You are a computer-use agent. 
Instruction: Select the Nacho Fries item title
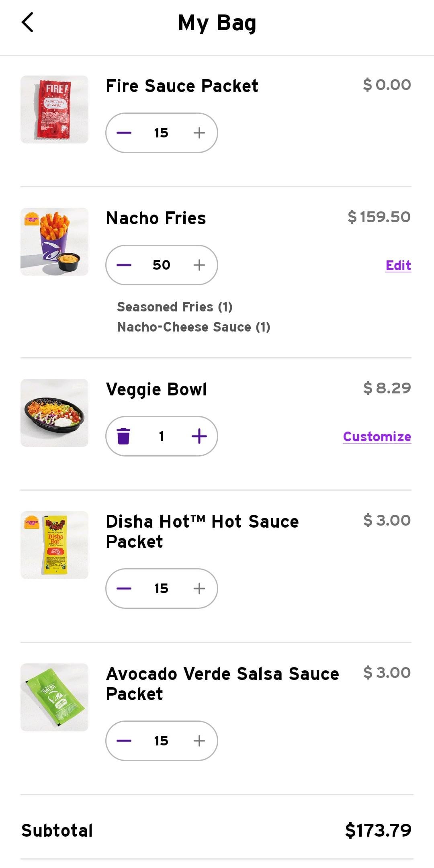[x=156, y=218]
